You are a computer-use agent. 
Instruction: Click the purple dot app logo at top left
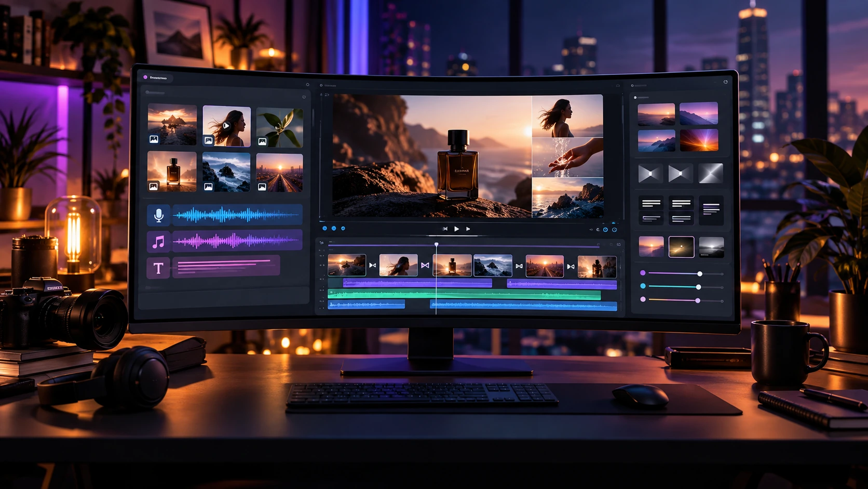tap(145, 77)
